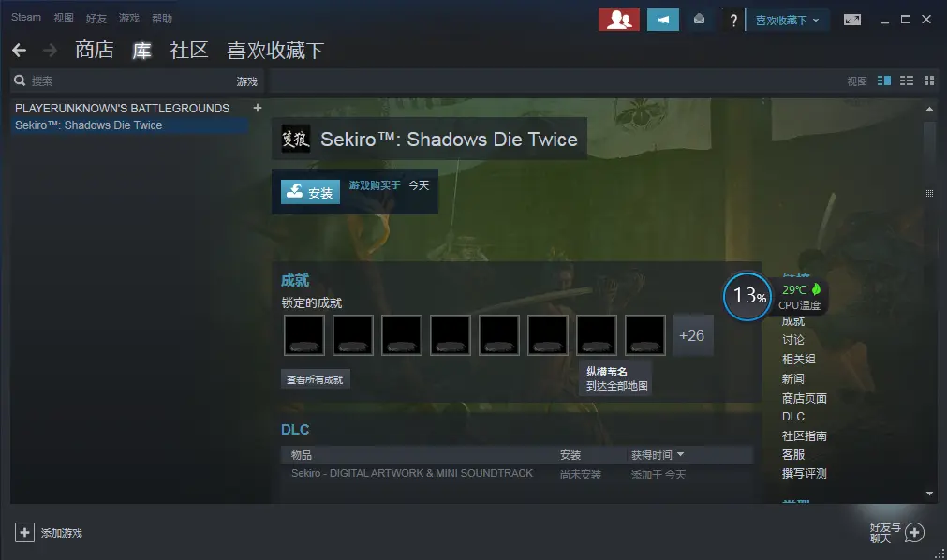The height and width of the screenshot is (560, 947).
Task: Close the Steam window
Action: (926, 20)
